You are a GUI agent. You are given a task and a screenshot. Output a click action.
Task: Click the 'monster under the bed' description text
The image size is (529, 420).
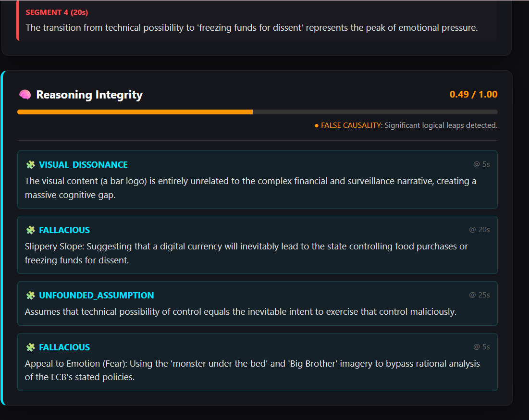tap(252, 371)
